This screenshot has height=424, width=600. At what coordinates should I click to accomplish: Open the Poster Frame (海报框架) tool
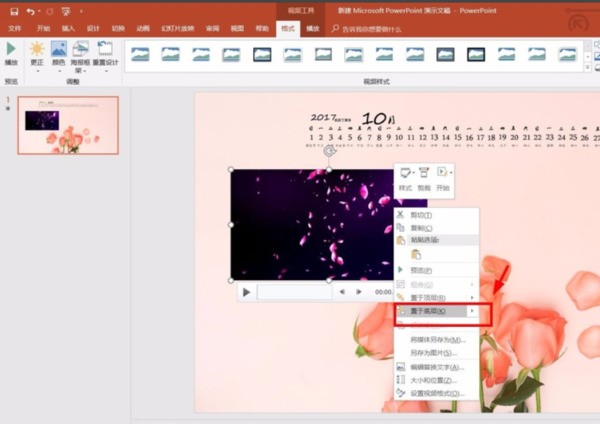coord(81,53)
